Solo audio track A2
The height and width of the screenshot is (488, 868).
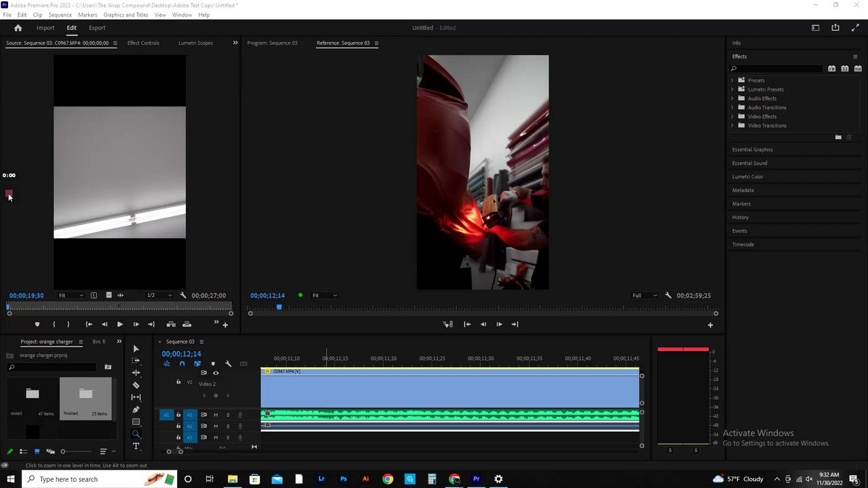point(228,426)
